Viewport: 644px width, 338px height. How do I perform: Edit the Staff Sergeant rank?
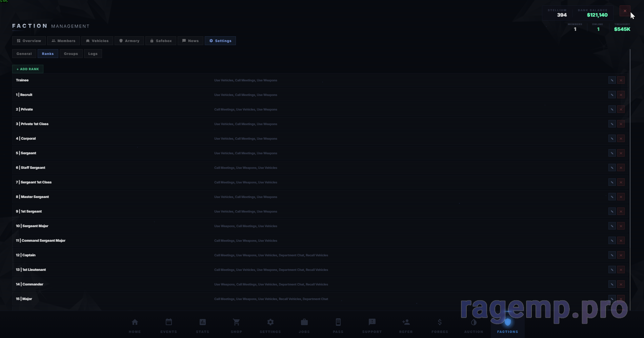[x=612, y=168]
